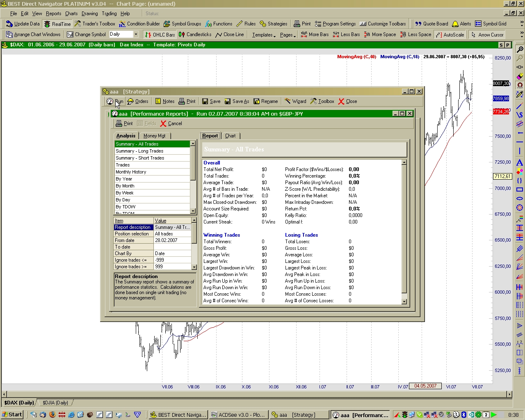Image resolution: width=525 pixels, height=420 pixels.
Task: Select Summary - Short Trades analysis
Action: 152,158
